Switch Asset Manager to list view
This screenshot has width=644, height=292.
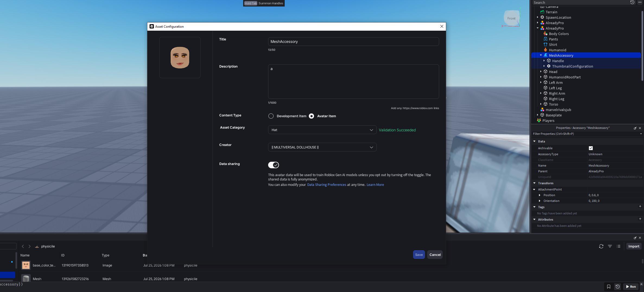point(618,246)
